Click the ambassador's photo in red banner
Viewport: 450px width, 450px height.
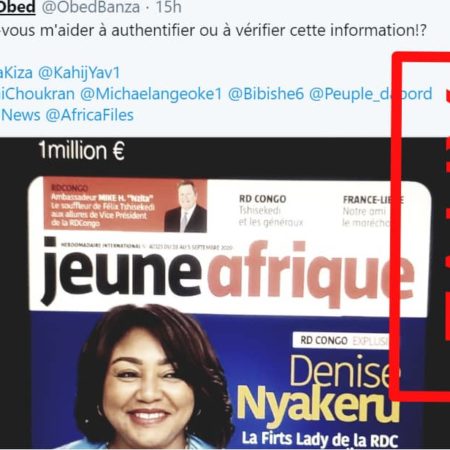pos(186,206)
